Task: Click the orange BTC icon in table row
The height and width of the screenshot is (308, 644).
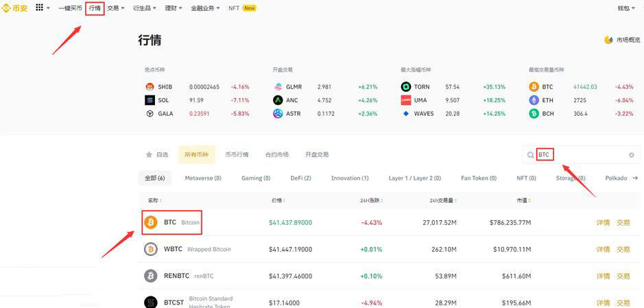Action: 151,222
